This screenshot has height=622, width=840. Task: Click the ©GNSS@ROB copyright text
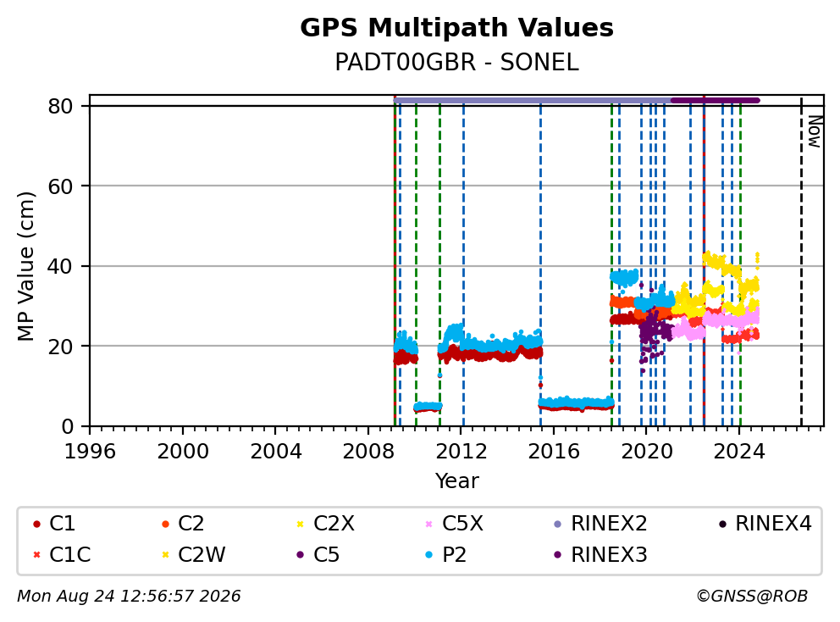pyautogui.click(x=752, y=596)
